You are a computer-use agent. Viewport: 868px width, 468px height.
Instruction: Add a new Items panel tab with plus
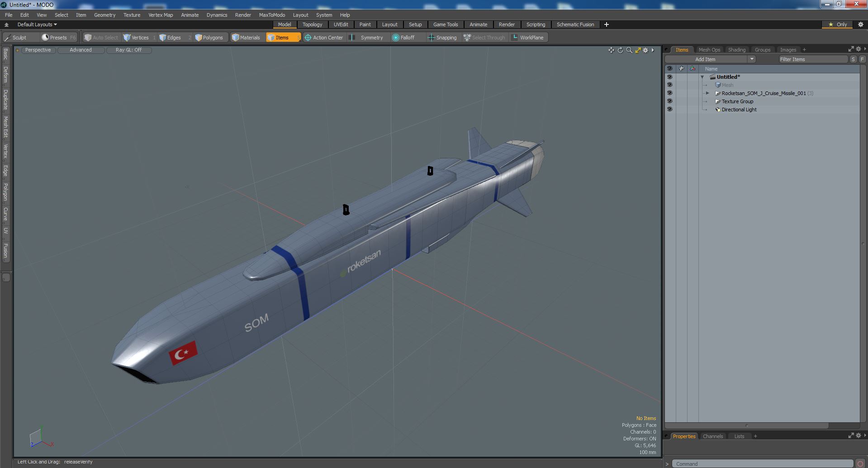tap(804, 50)
